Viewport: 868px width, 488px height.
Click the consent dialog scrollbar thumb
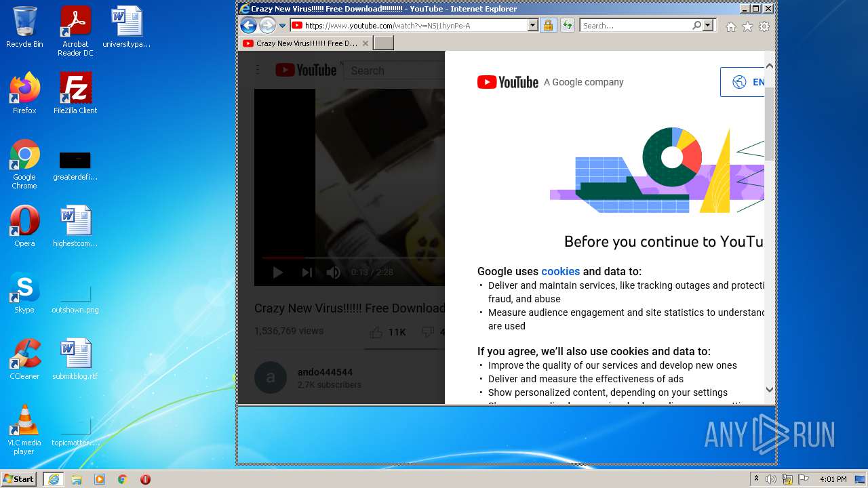[769, 123]
